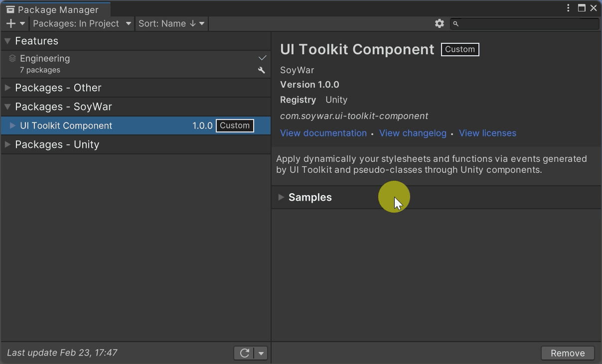Viewport: 602px width, 364px height.
Task: Click the UI Toolkit Component heading
Action: (x=357, y=49)
